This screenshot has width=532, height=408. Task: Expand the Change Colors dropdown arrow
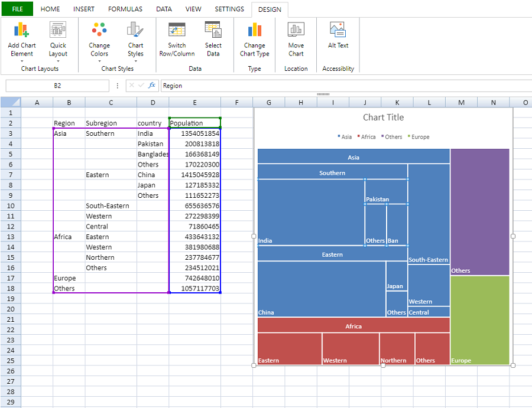click(99, 61)
